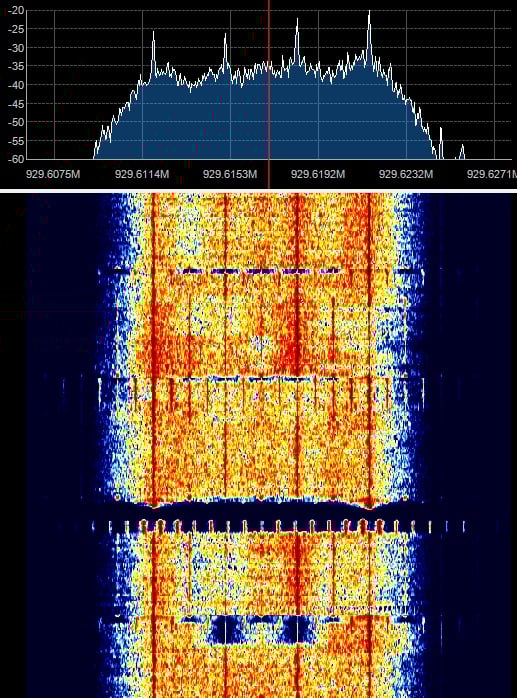Click the orange vertical tuning line

(269, 93)
